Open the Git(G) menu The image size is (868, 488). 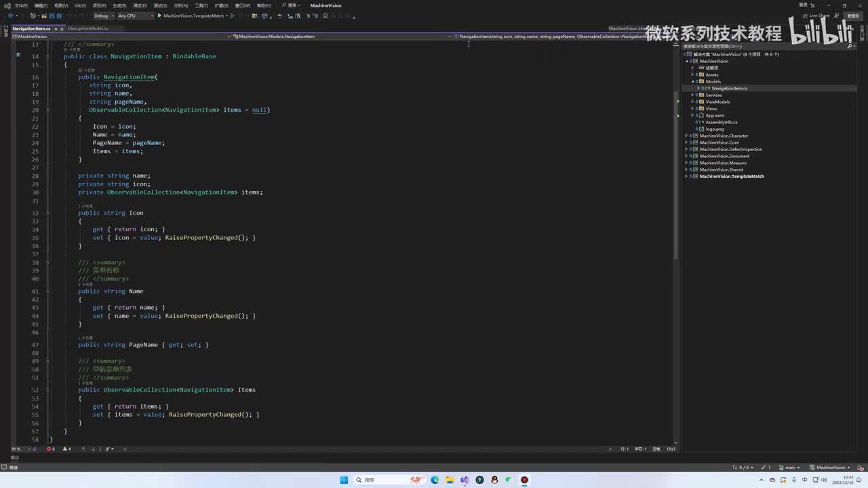click(80, 5)
